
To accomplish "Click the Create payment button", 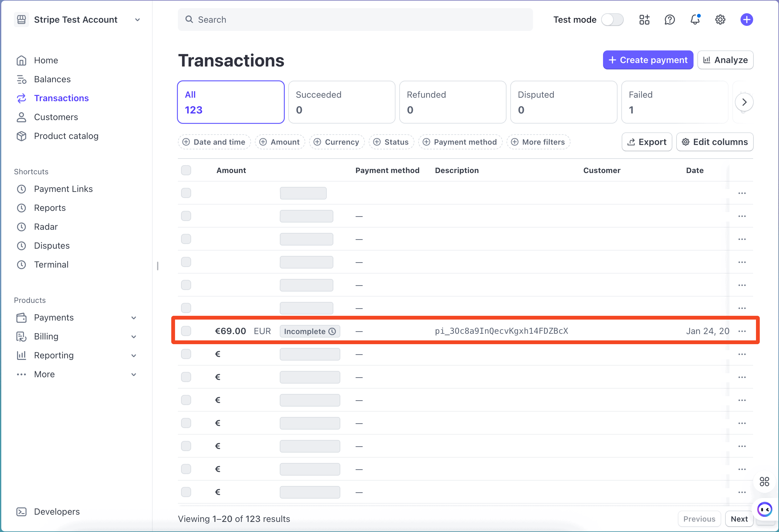I will click(647, 60).
